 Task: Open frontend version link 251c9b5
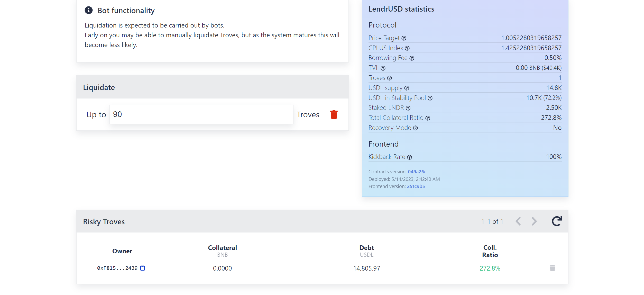coord(416,186)
